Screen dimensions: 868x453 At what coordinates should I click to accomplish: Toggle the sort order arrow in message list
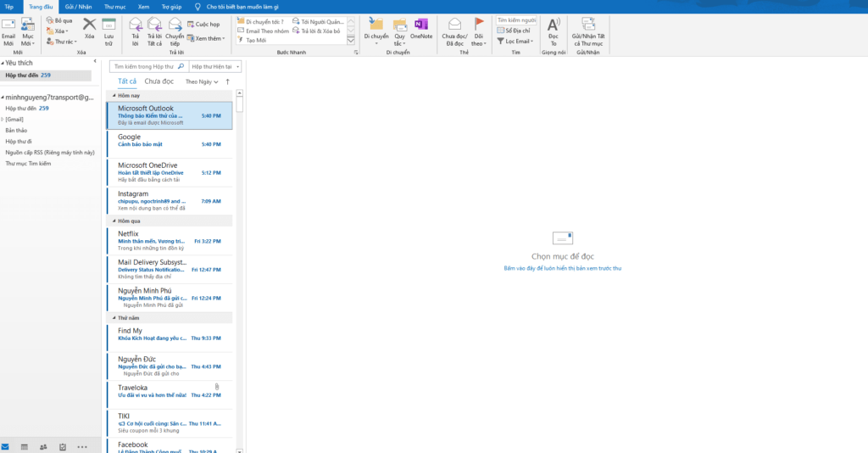[227, 81]
